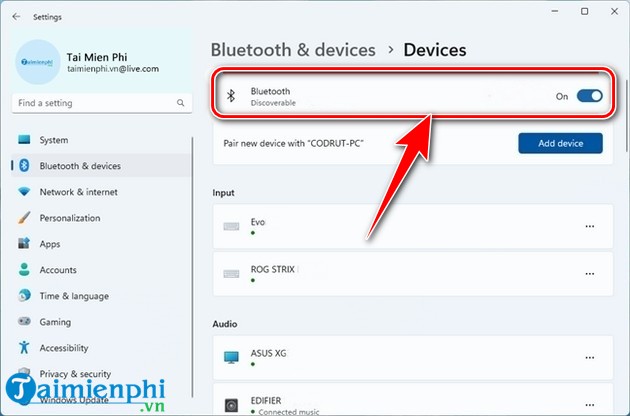Viewport: 630px width, 416px height.
Task: Open the Apps settings page
Action: (102, 244)
